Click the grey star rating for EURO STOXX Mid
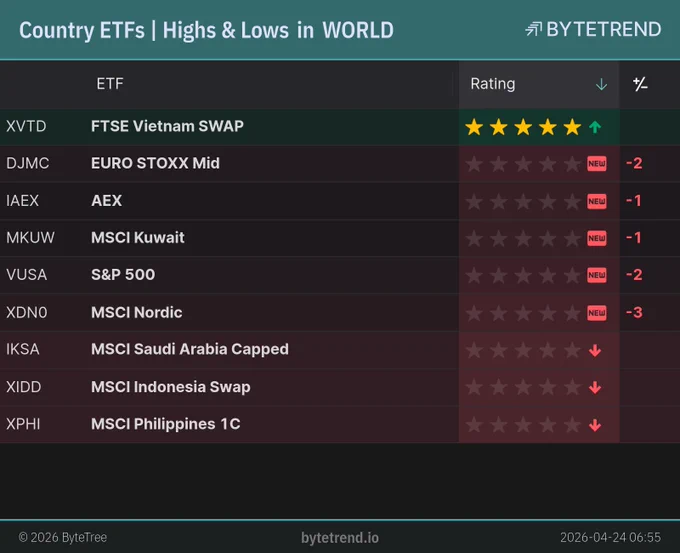 pos(523,164)
